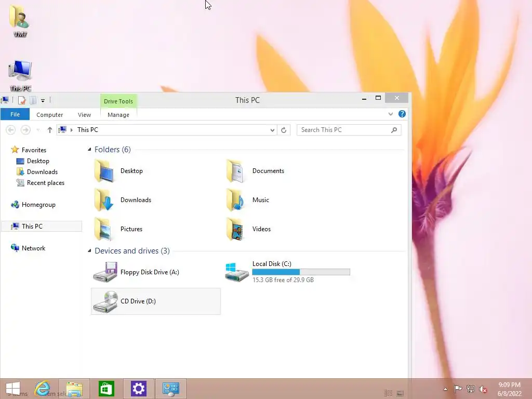The height and width of the screenshot is (399, 532).
Task: Select the Music folder icon
Action: pos(235,200)
